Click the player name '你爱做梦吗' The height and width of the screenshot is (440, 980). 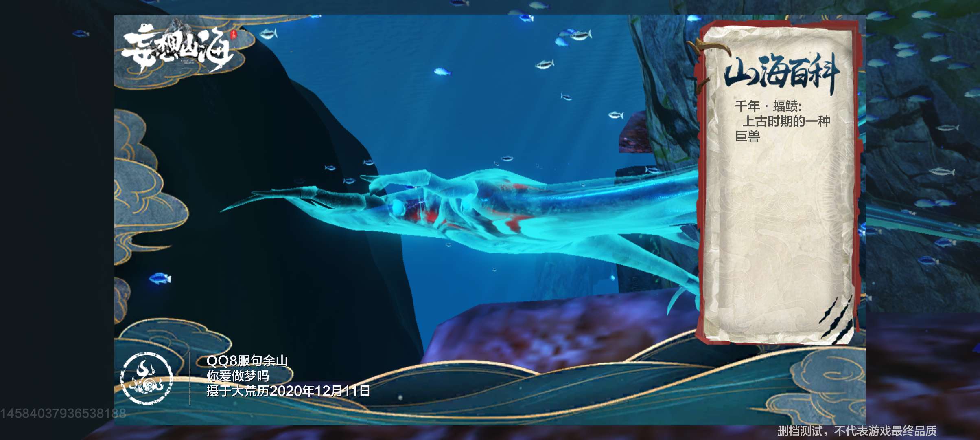238,375
